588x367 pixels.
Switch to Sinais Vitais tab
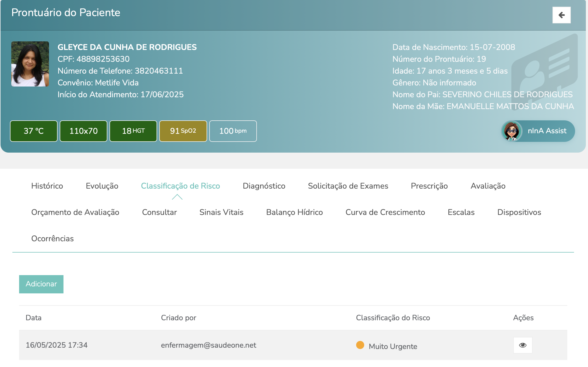pos(221,212)
